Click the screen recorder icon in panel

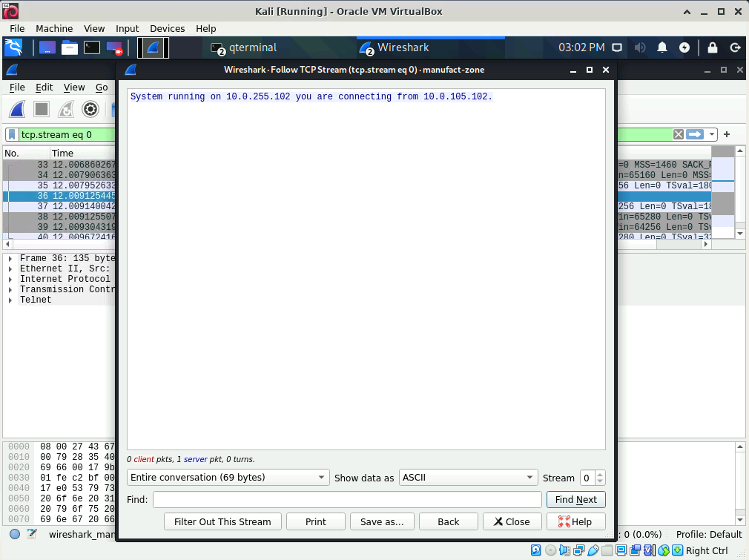[115, 47]
